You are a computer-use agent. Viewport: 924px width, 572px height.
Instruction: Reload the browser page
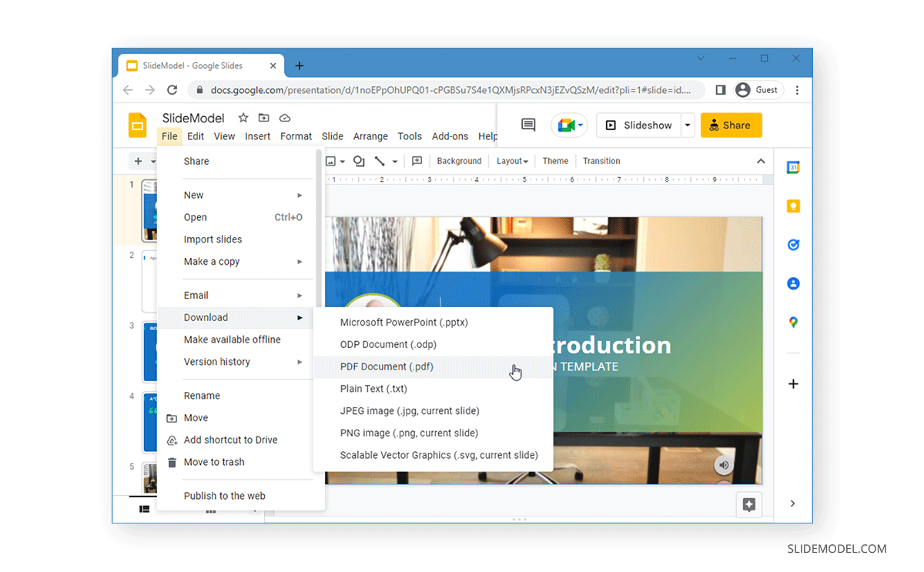tap(172, 90)
